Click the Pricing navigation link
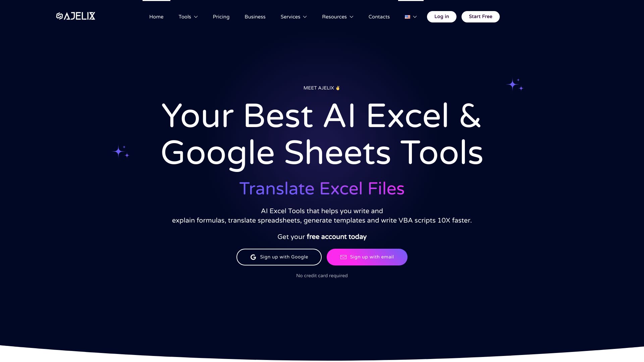 coord(221,16)
